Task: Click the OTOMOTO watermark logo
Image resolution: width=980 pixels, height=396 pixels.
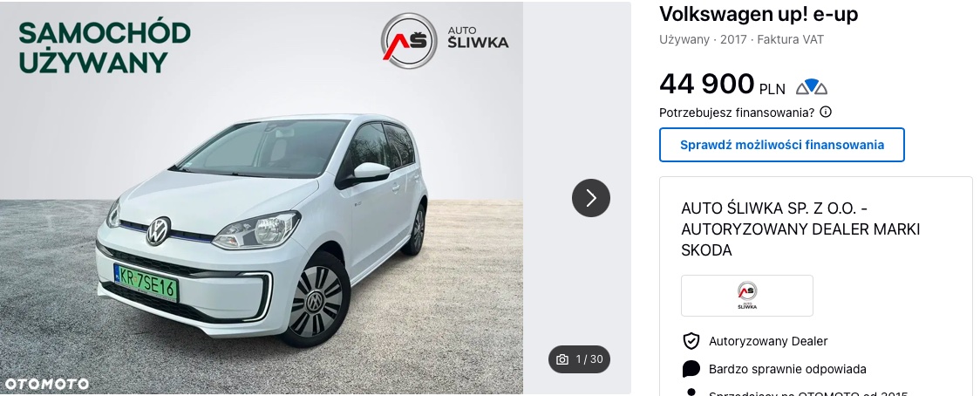Action: (47, 384)
